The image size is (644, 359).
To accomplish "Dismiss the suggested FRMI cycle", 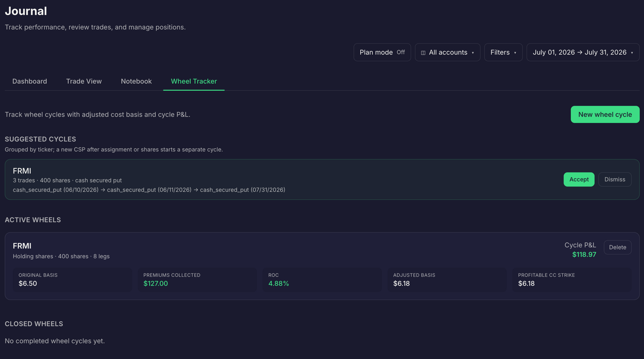I will coord(615,179).
